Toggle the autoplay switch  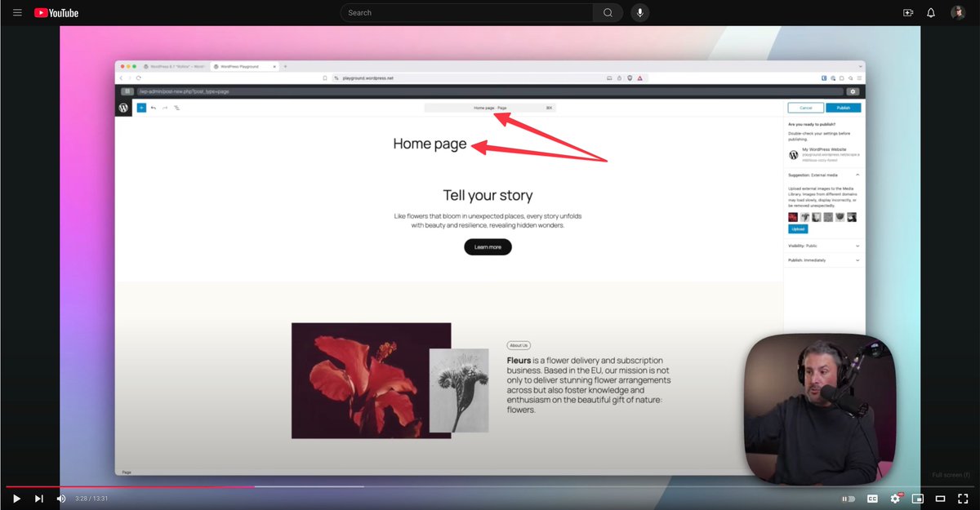pos(849,499)
